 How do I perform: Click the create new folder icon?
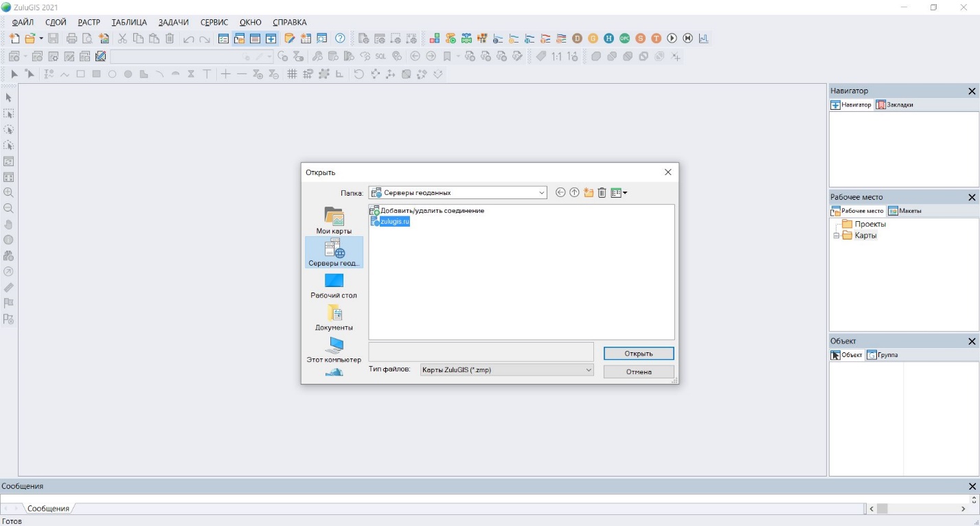pyautogui.click(x=589, y=193)
